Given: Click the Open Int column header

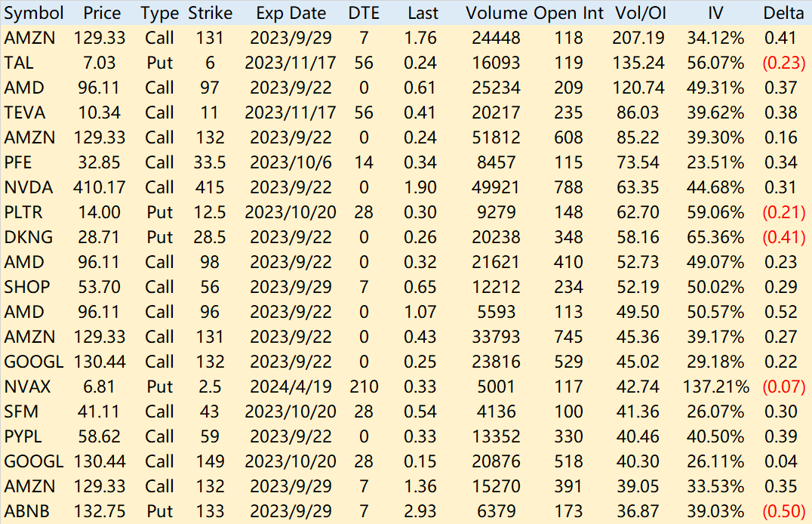Looking at the screenshot, I should coord(568,13).
